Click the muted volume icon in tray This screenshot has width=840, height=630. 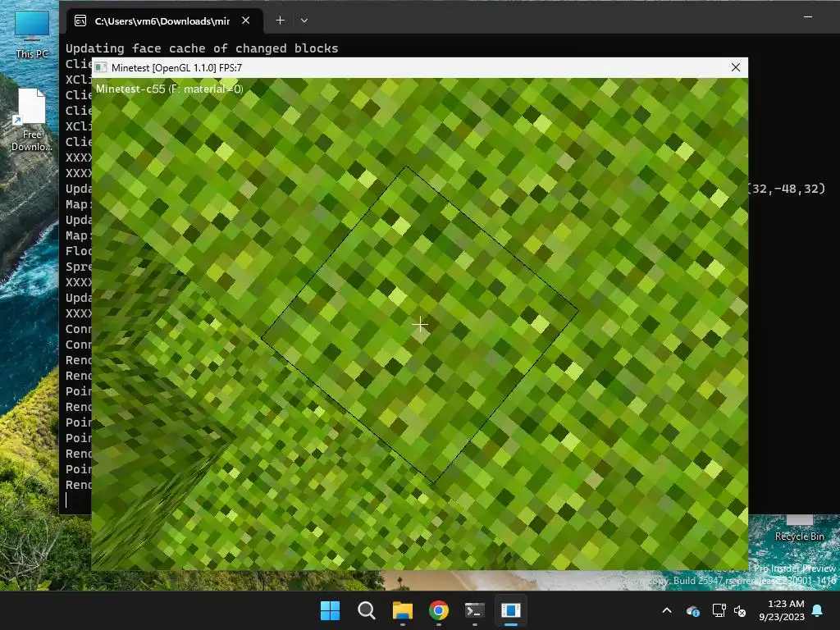tap(740, 610)
